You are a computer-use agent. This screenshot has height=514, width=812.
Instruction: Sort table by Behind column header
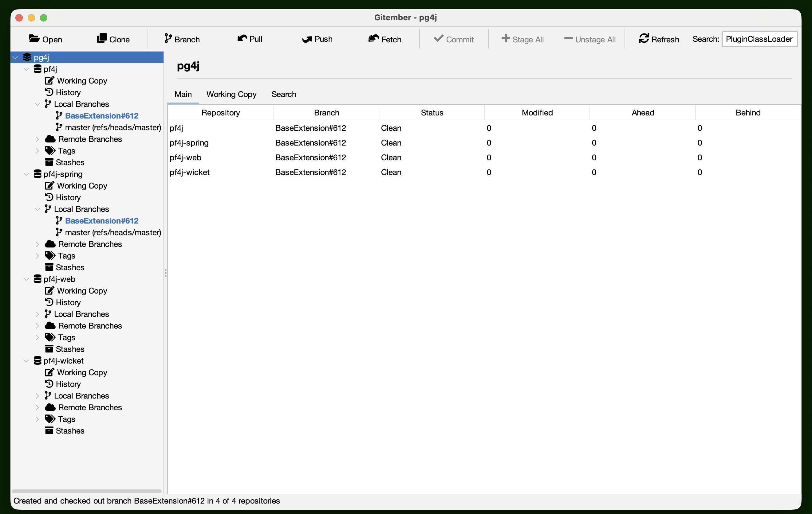click(748, 112)
